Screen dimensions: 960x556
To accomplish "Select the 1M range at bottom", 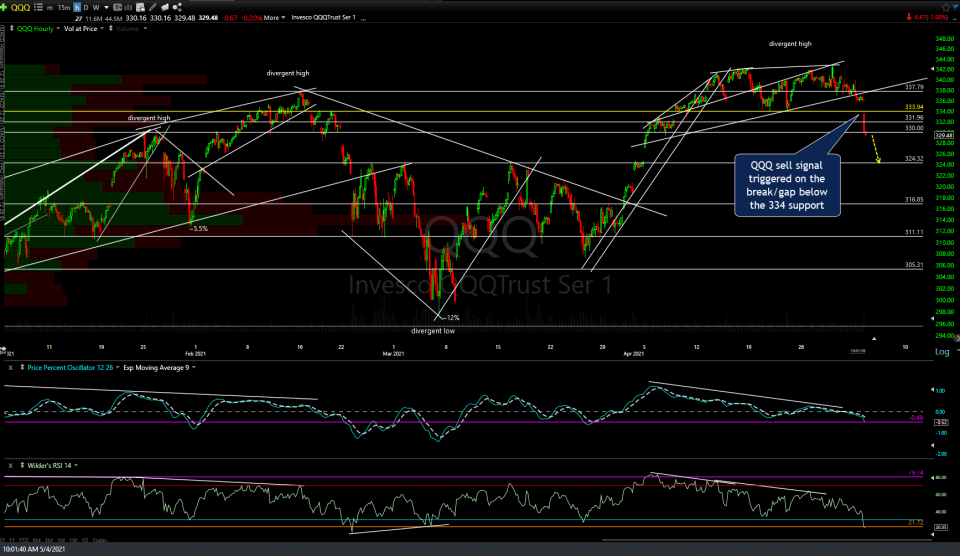I will (61, 540).
